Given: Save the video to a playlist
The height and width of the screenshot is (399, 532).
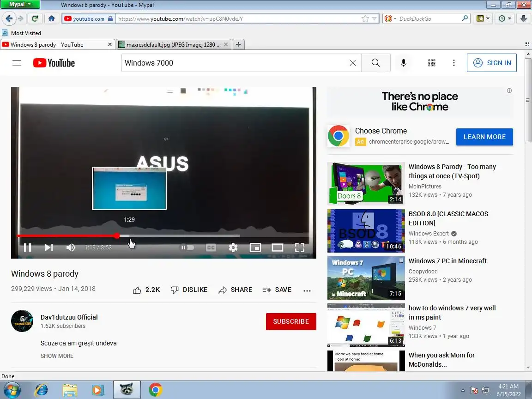Looking at the screenshot, I should click(x=277, y=290).
